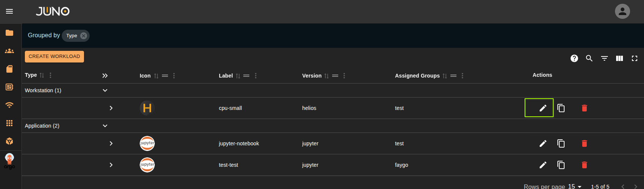Viewport: 644px width, 189px height.
Task: Open the show/hide columns icon
Action: [619, 58]
